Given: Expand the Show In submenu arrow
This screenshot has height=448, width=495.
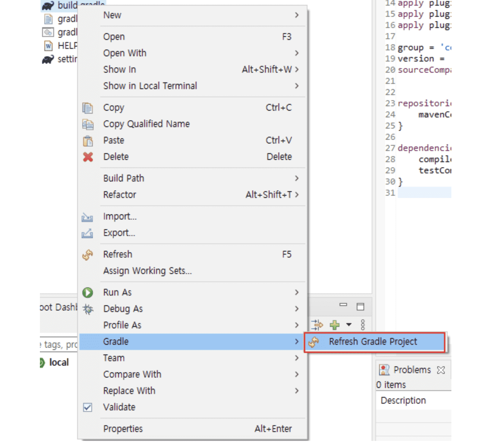Looking at the screenshot, I should point(297,70).
